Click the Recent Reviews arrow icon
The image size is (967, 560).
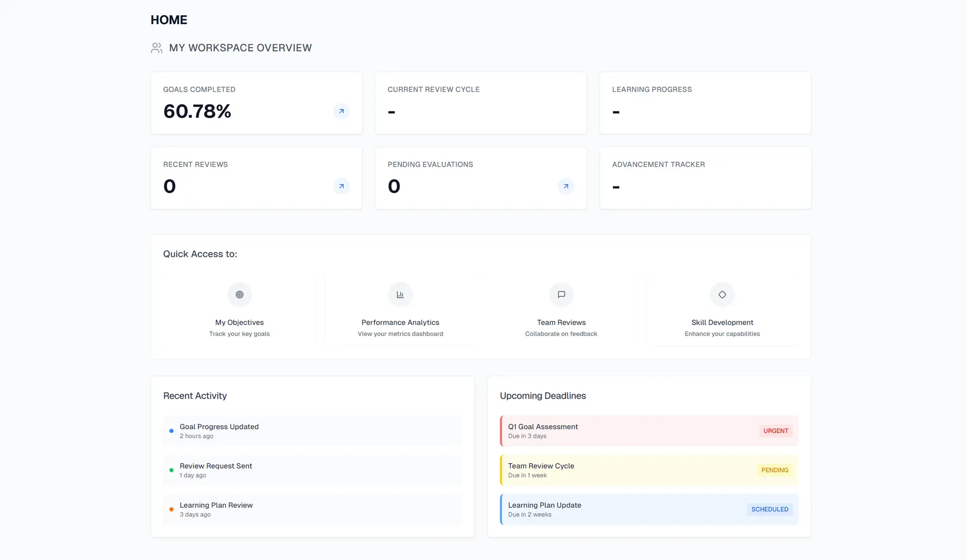pos(341,186)
